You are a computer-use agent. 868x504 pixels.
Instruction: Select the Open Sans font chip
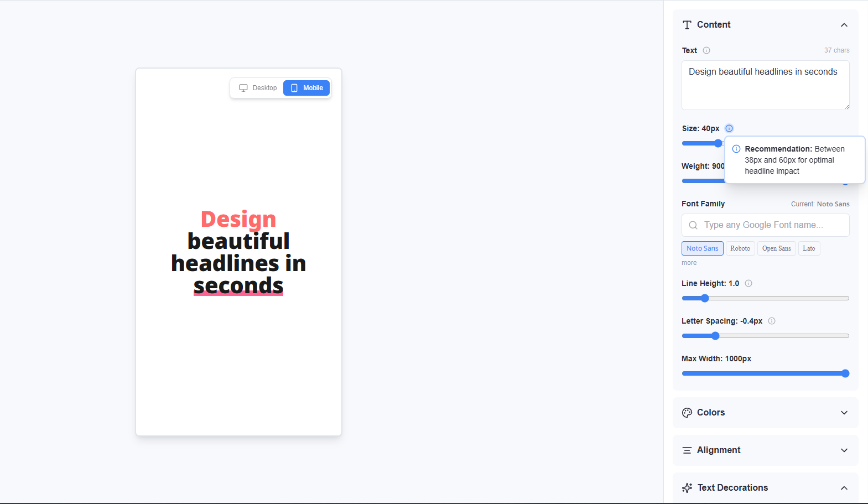coord(777,248)
